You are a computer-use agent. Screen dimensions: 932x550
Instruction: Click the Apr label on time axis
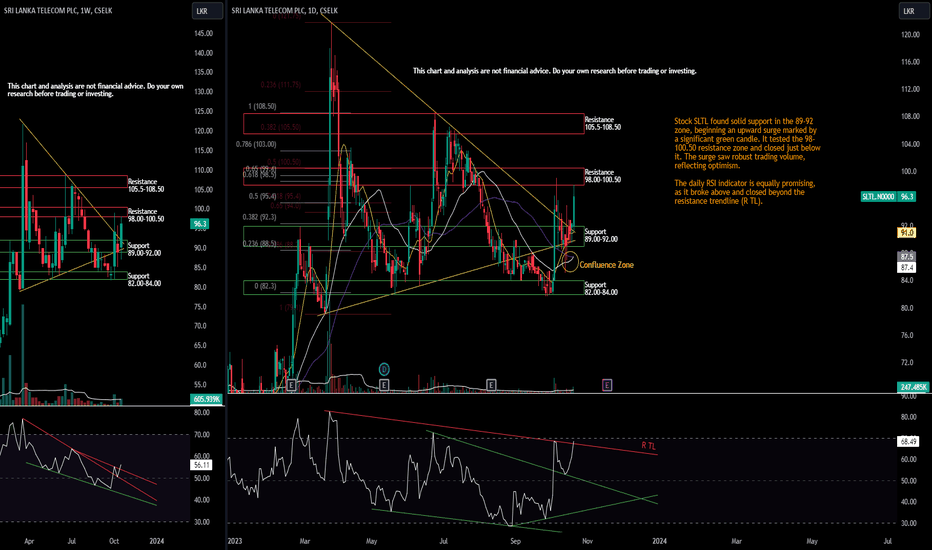point(29,541)
